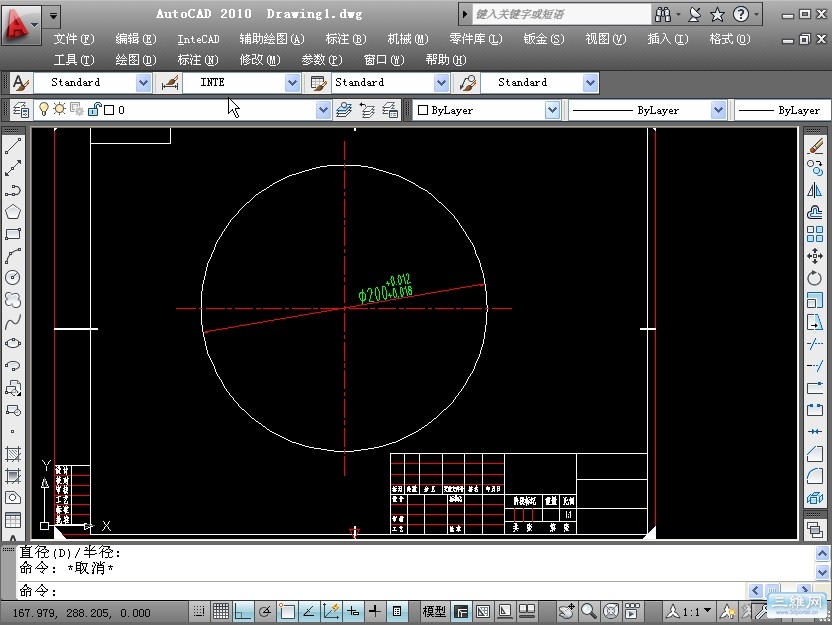Screen dimensions: 832x625
Task: Toggle Polar tracking in status bar
Action: pos(265,612)
